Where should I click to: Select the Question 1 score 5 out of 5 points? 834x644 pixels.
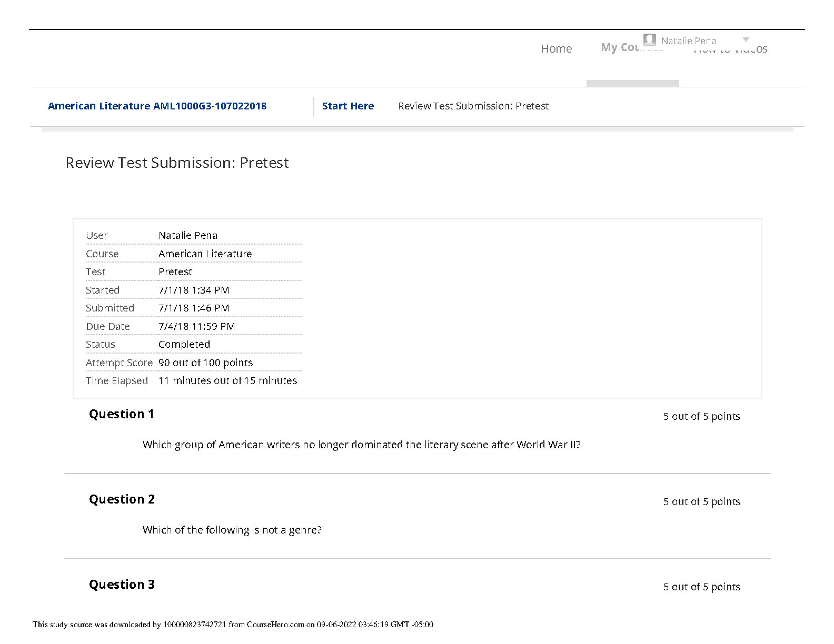pyautogui.click(x=702, y=417)
